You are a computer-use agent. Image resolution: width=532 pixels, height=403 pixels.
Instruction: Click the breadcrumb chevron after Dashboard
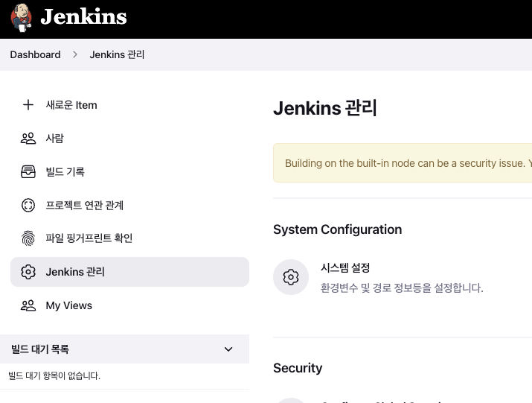pos(75,54)
